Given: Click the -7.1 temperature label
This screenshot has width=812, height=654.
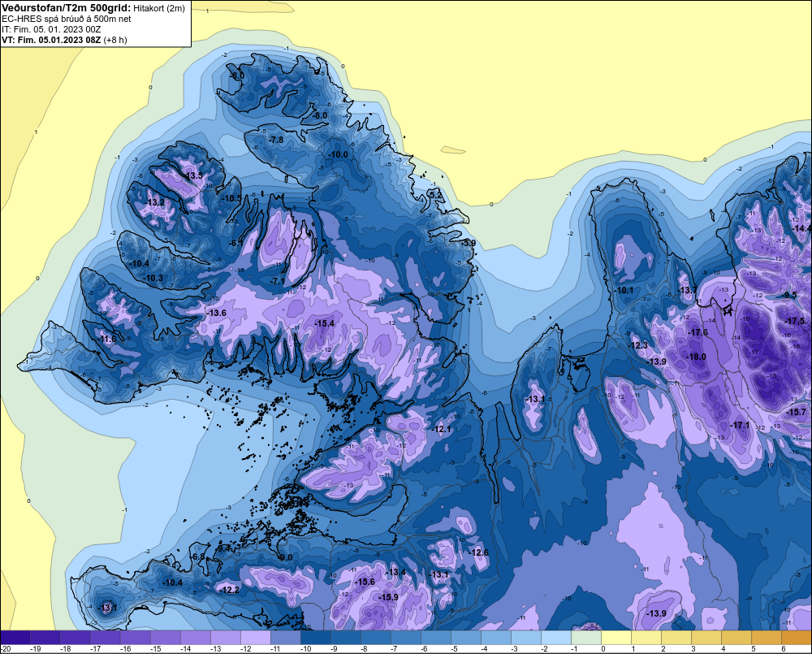Looking at the screenshot, I should pos(278,281).
